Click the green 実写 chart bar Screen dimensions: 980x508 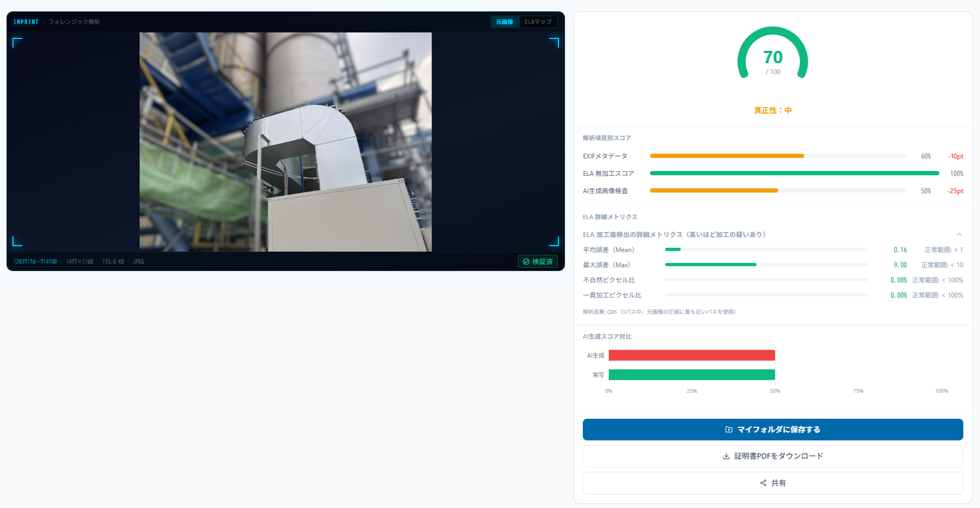[x=692, y=374]
